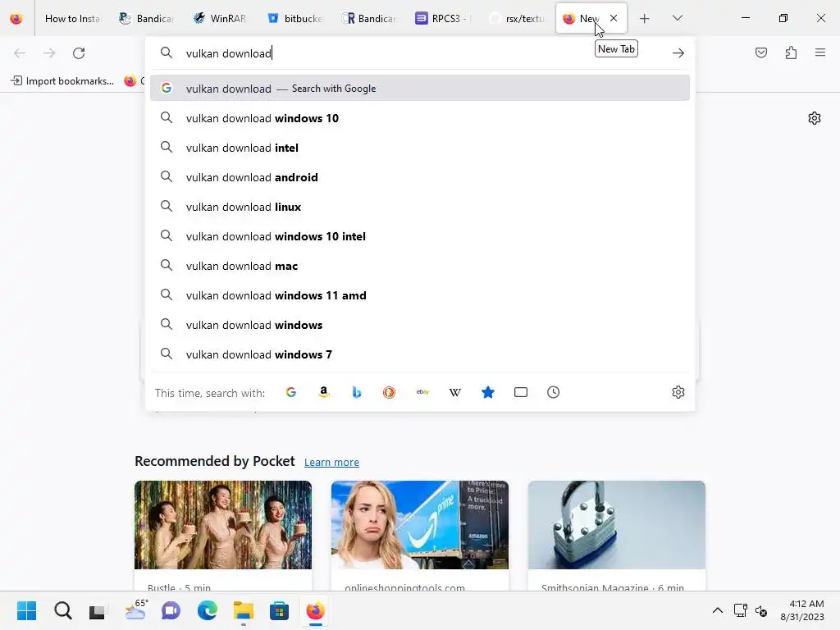Choose suggestion 'vulkan download windows 7'

click(x=420, y=354)
